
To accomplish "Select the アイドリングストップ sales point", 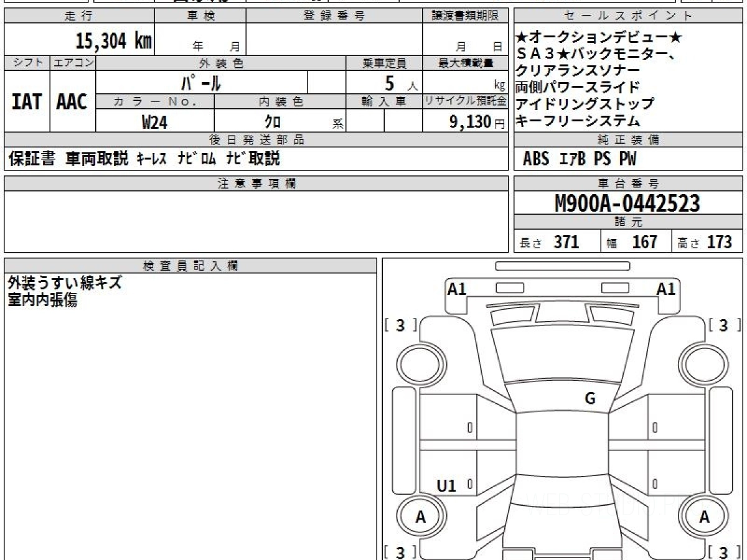I will (585, 103).
